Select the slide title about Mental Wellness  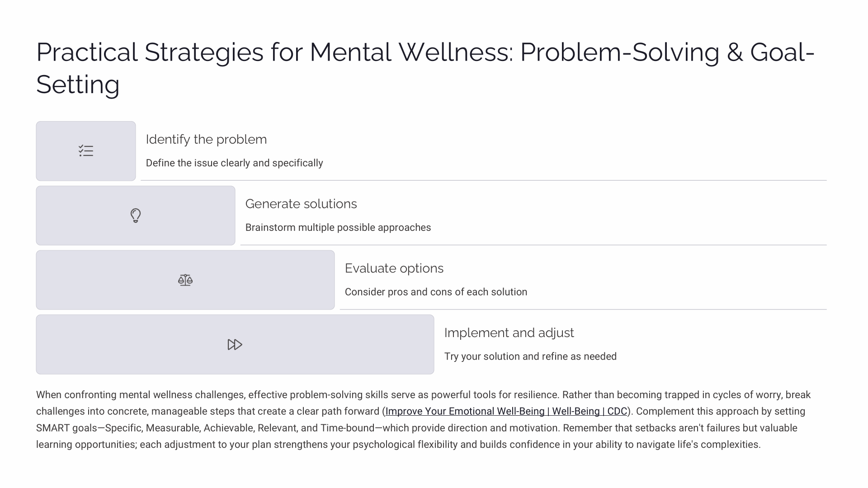[x=425, y=68]
